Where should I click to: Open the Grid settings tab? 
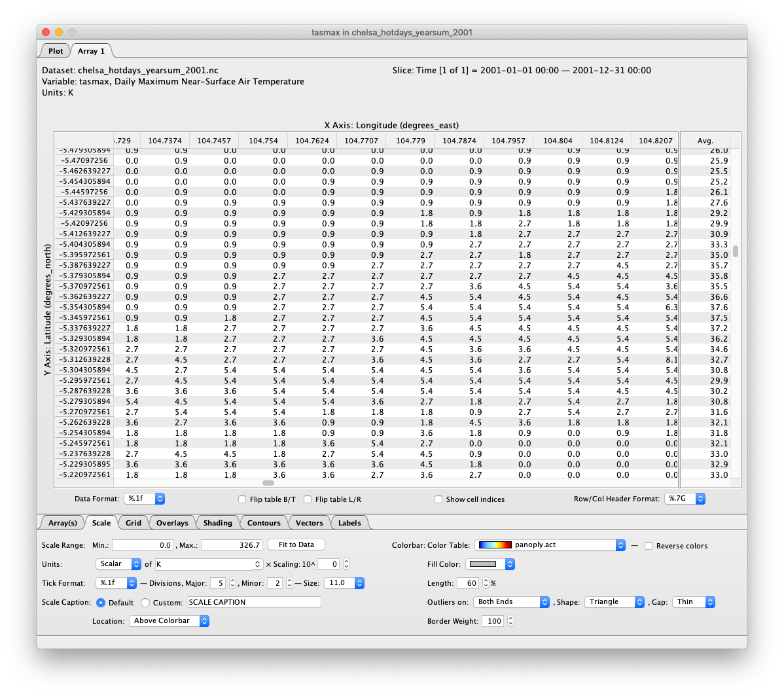133,522
